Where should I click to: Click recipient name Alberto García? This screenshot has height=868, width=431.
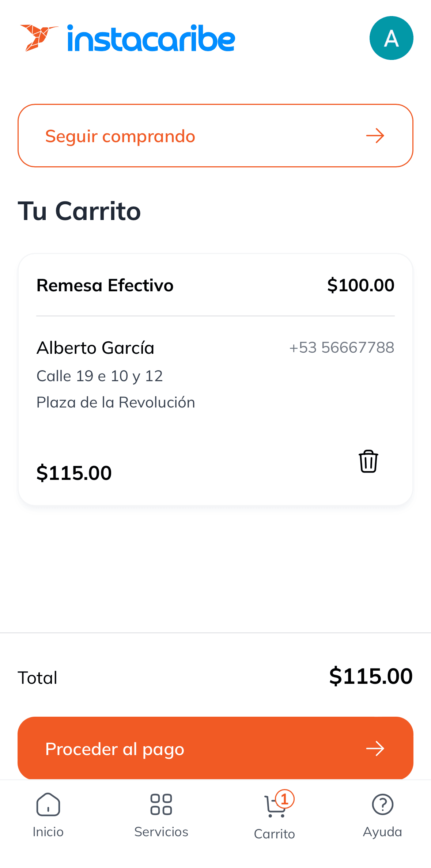[x=95, y=348]
